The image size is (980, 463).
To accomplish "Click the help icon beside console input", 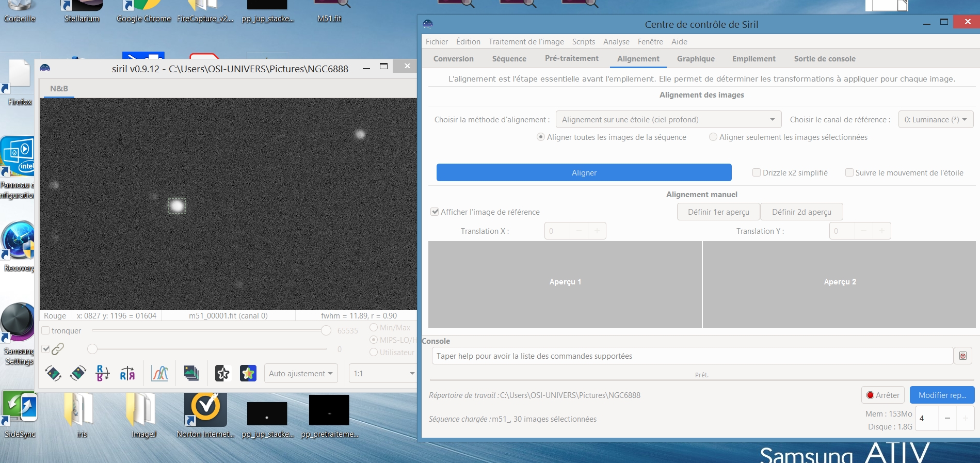I will pyautogui.click(x=962, y=356).
